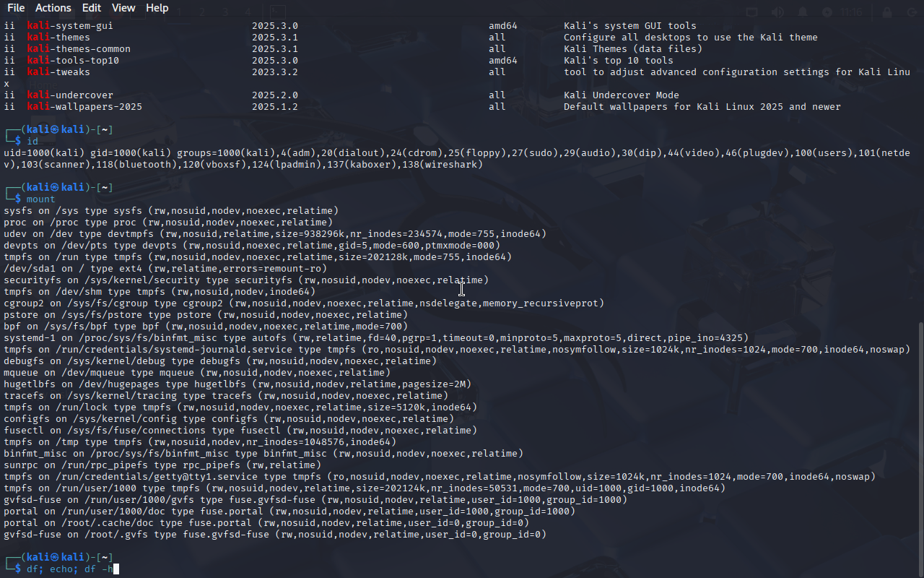The image size is (924, 578).
Task: Click the 'kali-tweaks' package name
Action: [x=58, y=72]
